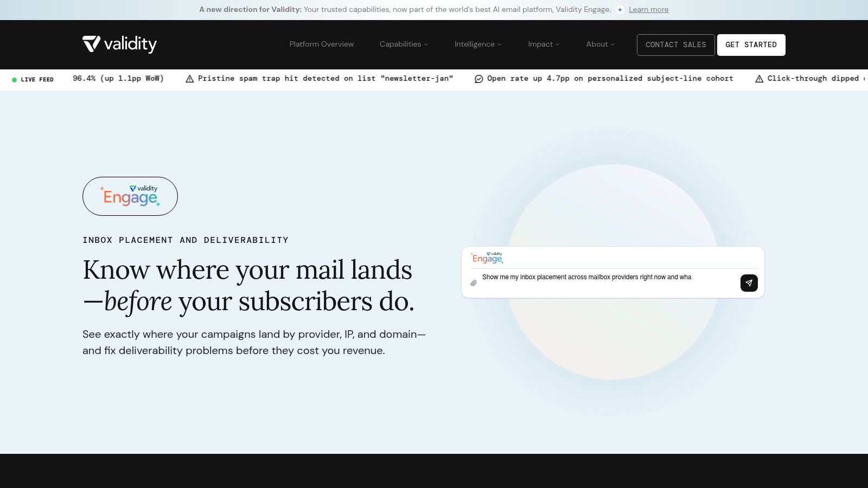Click the paperclip attachment icon in chat box
This screenshot has height=488, width=868.
coord(474,283)
